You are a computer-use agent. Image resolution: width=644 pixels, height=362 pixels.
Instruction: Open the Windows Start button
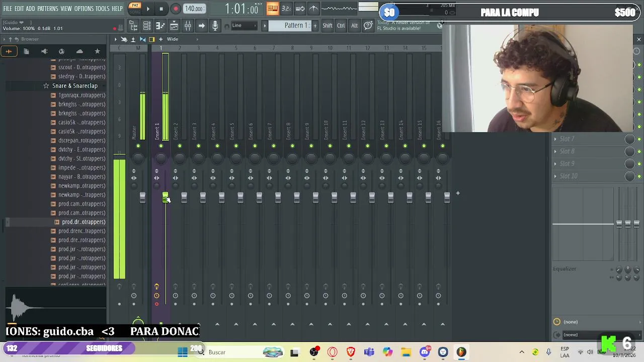(183, 352)
